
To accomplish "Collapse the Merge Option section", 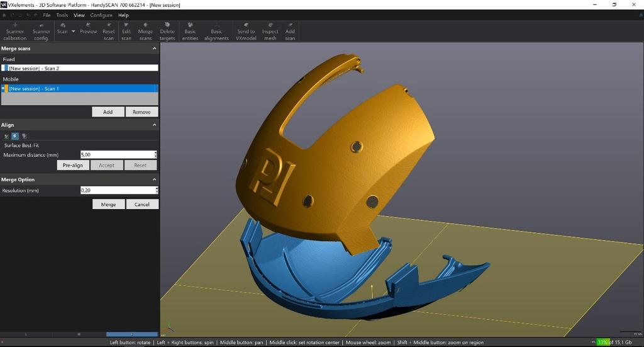I will [x=155, y=179].
